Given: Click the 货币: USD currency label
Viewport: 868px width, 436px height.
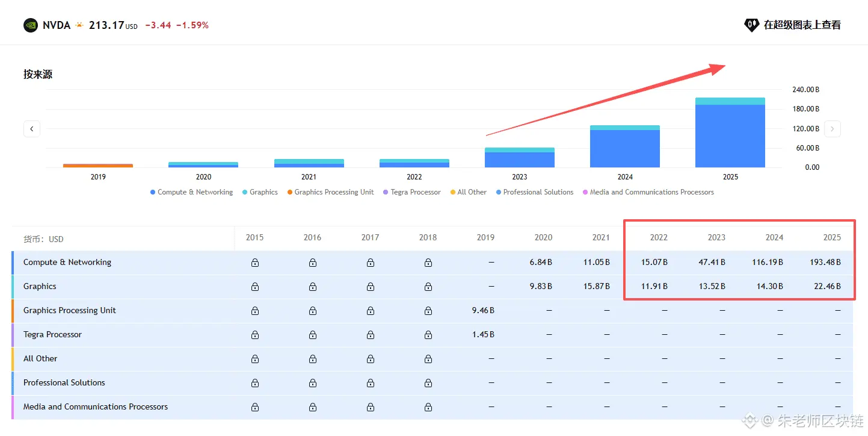Looking at the screenshot, I should tap(43, 239).
